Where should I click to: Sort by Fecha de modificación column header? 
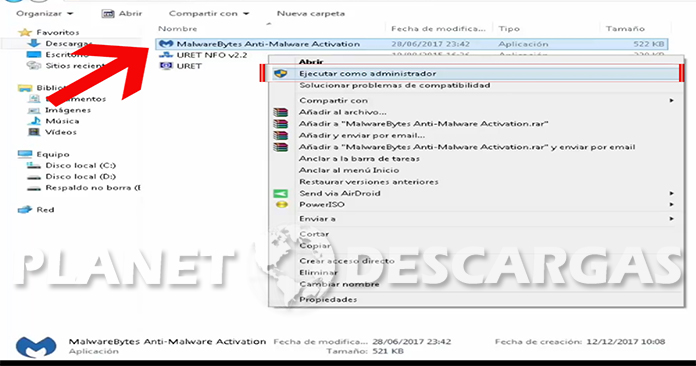click(x=438, y=29)
